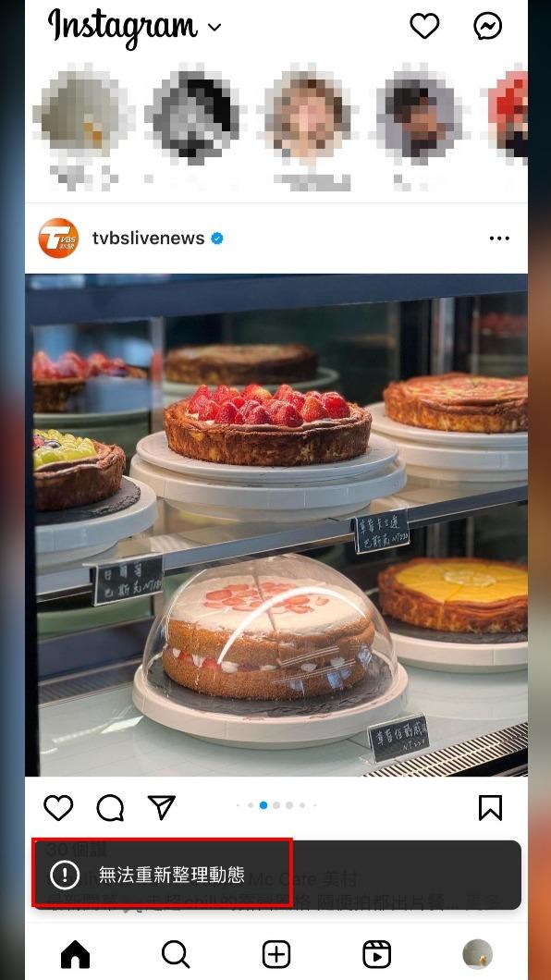Open your profile from the avatar tab
Viewport: 551px width, 980px height.
click(477, 954)
